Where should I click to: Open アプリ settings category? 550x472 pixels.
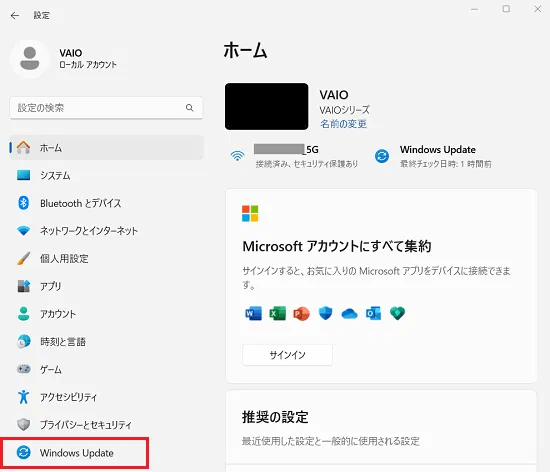point(107,286)
